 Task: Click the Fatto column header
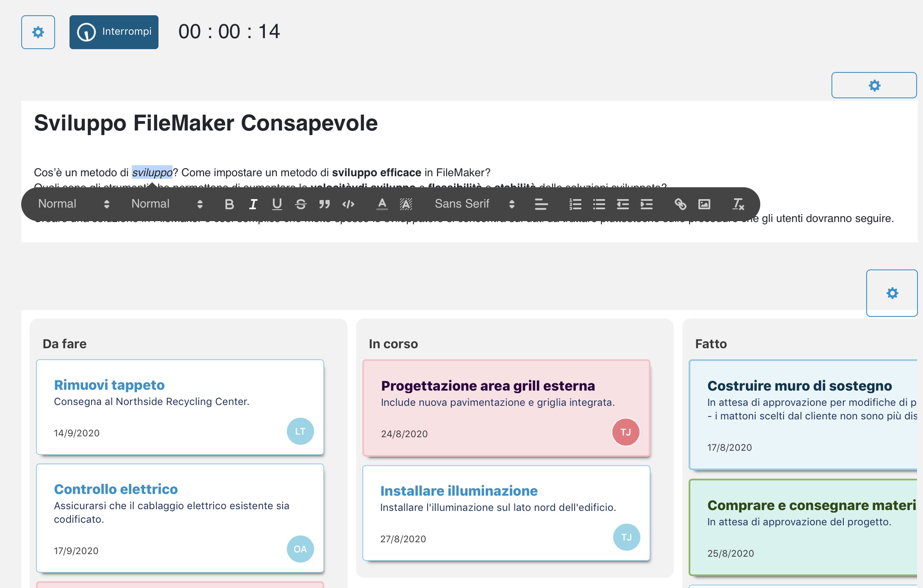711,344
